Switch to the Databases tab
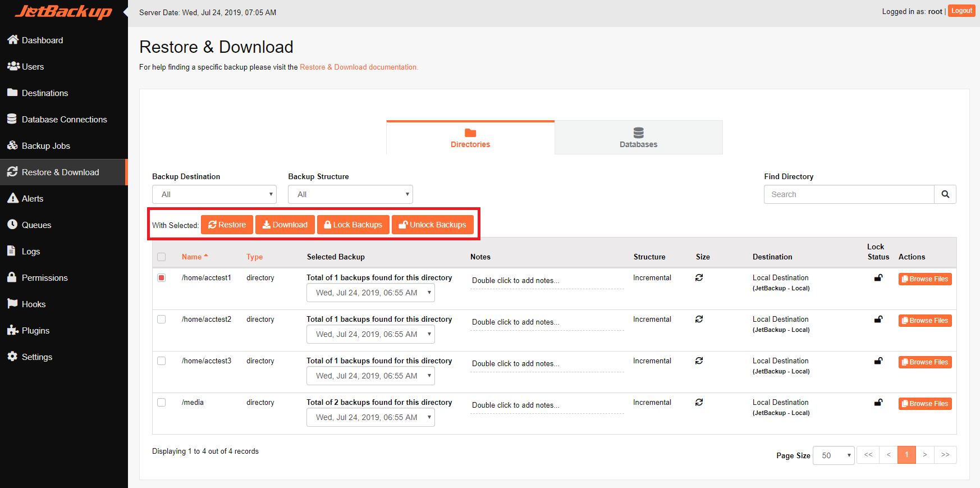Viewport: 980px width, 488px height. 638,138
